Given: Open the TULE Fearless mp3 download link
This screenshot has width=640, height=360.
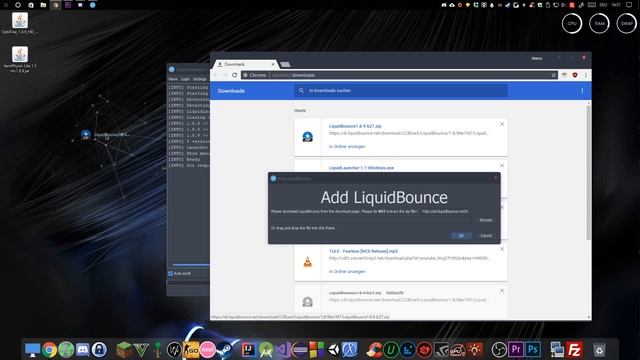Looking at the screenshot, I should [x=363, y=251].
